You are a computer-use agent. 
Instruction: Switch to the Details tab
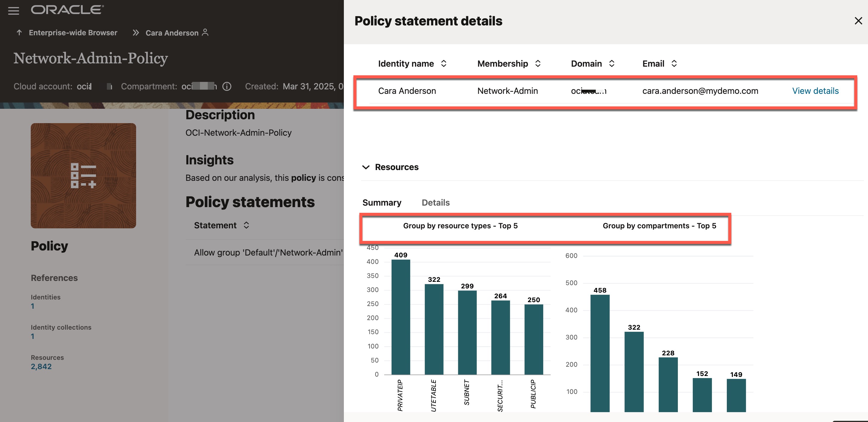(435, 202)
